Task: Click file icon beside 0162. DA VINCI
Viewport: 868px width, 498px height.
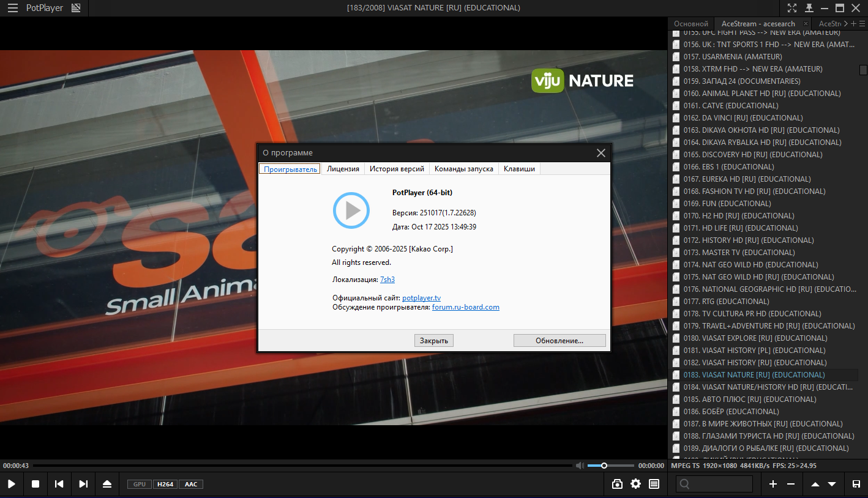Action: (x=676, y=118)
